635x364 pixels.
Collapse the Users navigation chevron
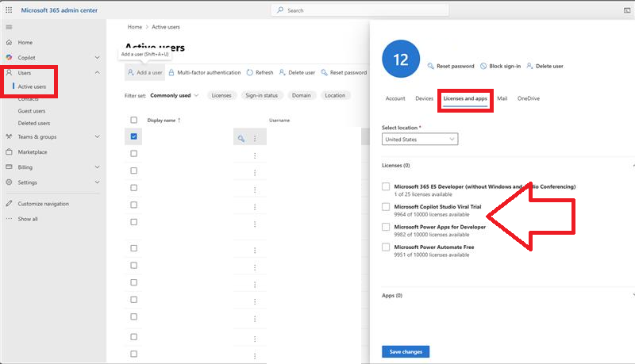tap(97, 73)
